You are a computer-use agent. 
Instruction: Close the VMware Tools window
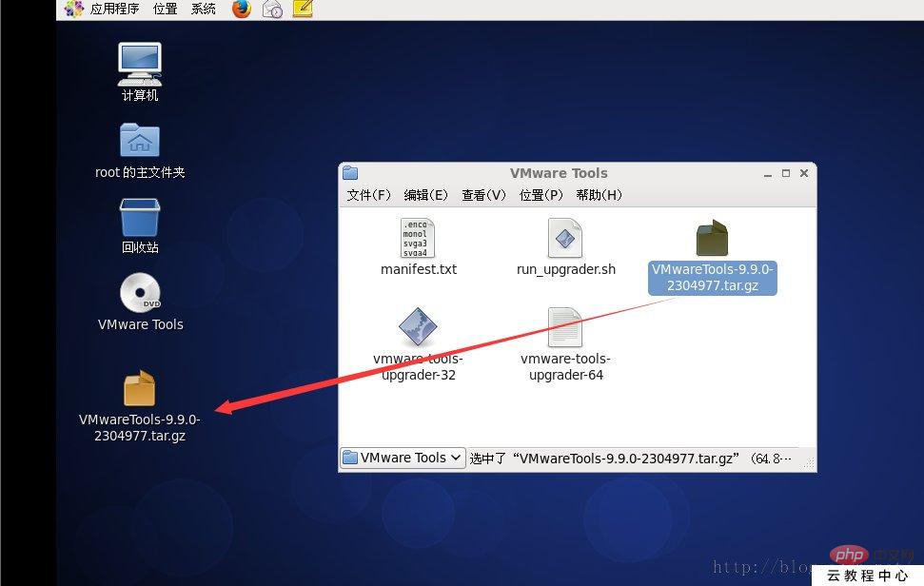804,173
